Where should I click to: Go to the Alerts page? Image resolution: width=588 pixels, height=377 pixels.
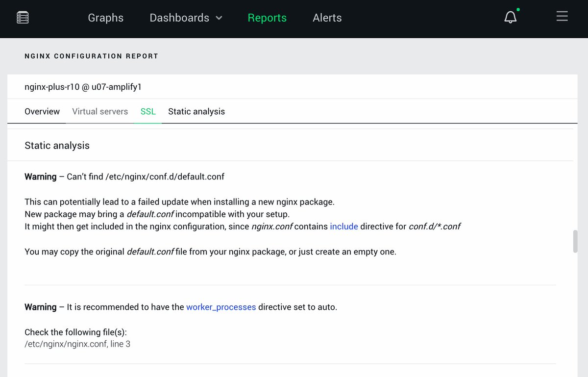pos(327,18)
